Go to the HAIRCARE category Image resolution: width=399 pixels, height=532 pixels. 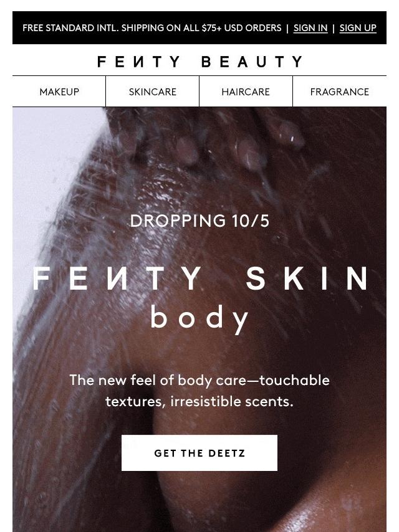[x=246, y=92]
